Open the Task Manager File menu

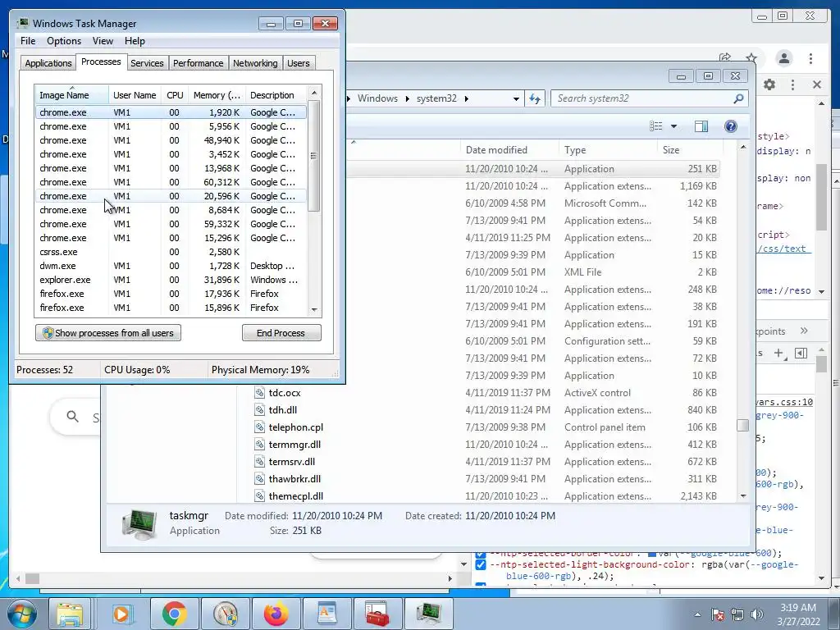click(x=28, y=41)
